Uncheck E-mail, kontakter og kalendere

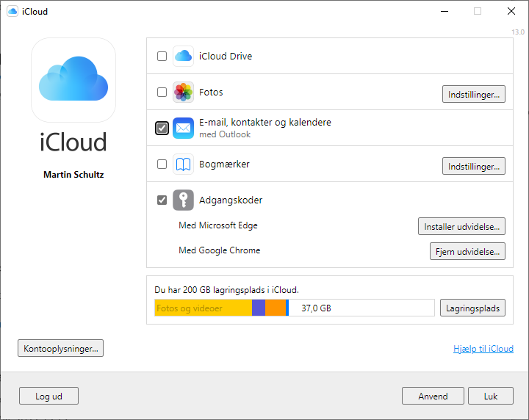[162, 128]
